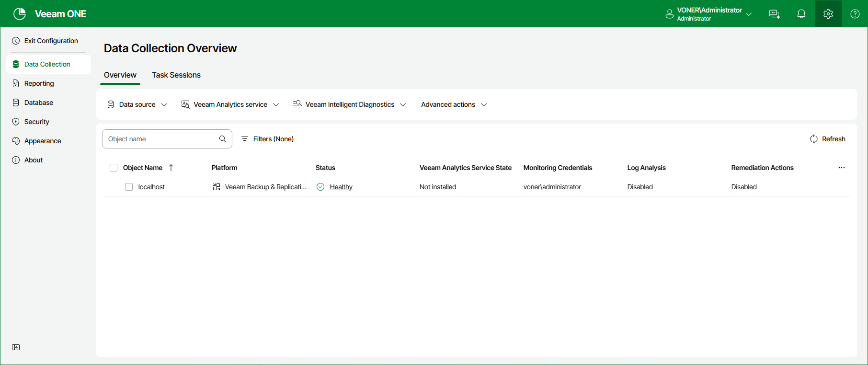The height and width of the screenshot is (365, 868).
Task: Sort by the Platform column header
Action: click(x=224, y=168)
